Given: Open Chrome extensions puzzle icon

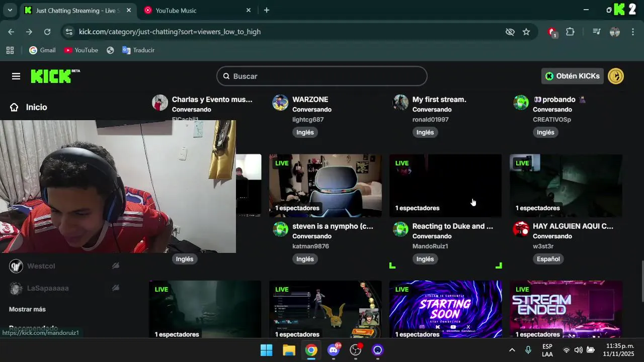Looking at the screenshot, I should (570, 32).
